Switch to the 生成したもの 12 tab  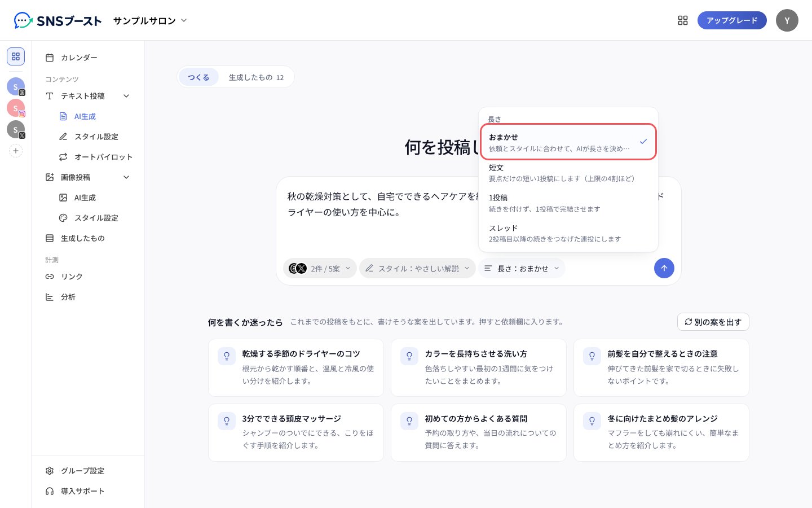tap(256, 77)
